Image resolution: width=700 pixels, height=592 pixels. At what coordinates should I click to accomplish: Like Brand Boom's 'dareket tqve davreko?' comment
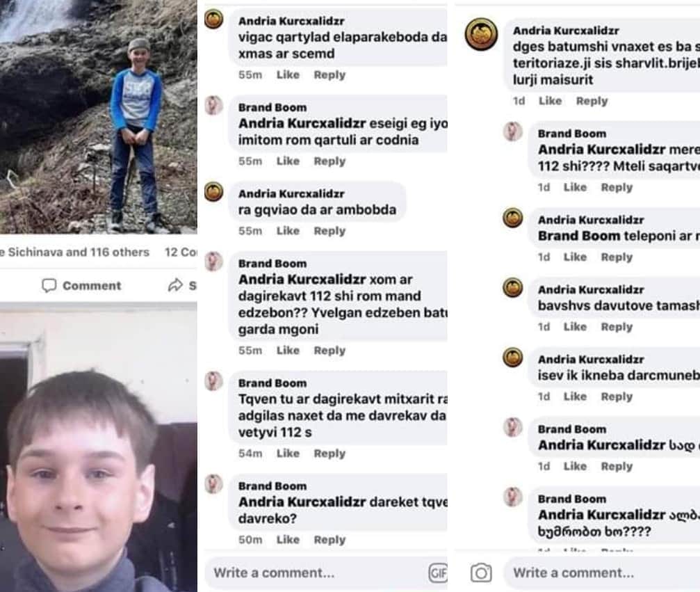(x=288, y=540)
